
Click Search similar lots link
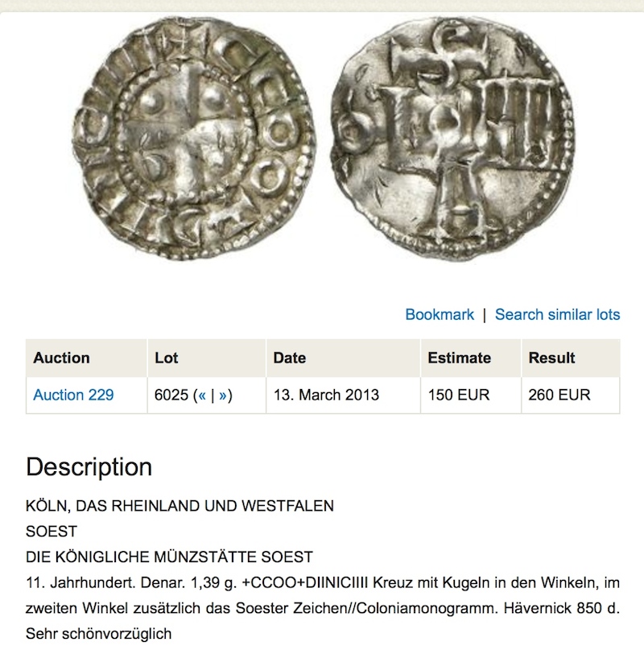point(557,314)
